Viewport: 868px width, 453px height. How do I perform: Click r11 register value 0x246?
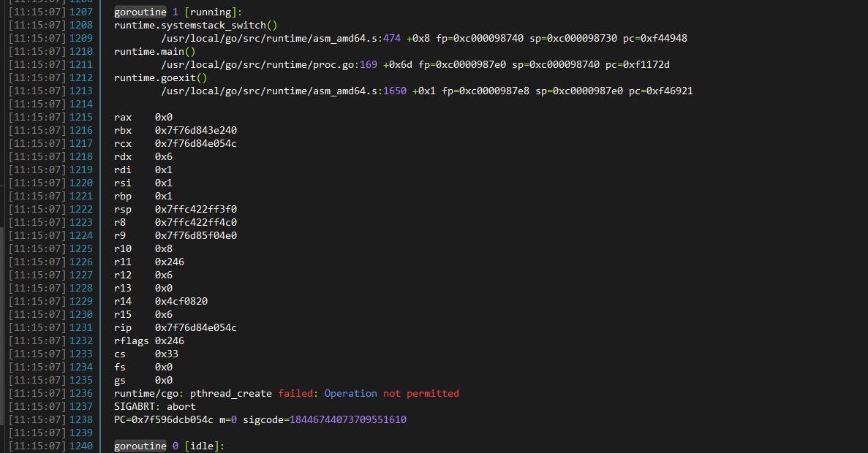coord(170,262)
